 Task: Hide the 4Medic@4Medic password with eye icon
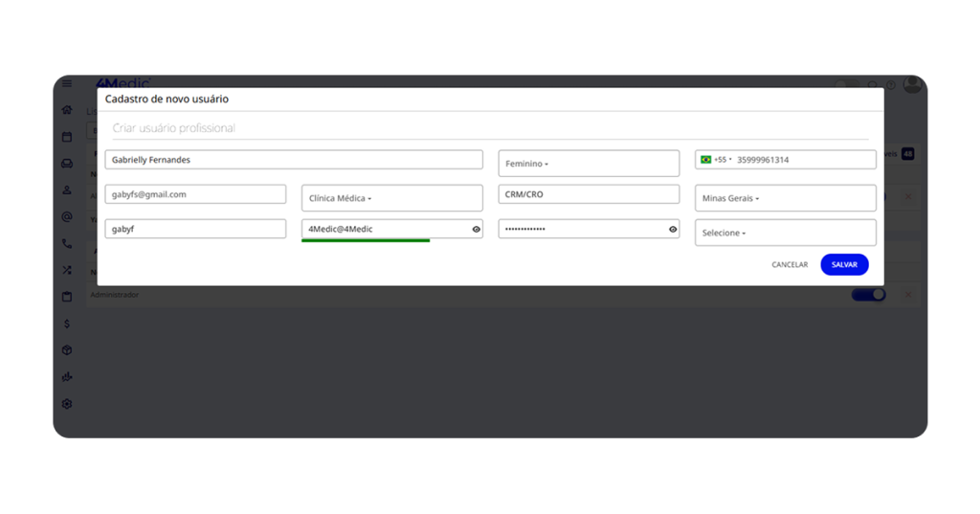(476, 230)
